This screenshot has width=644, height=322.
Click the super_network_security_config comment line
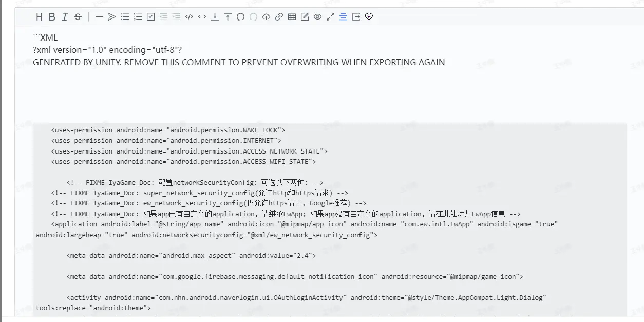pyautogui.click(x=199, y=193)
